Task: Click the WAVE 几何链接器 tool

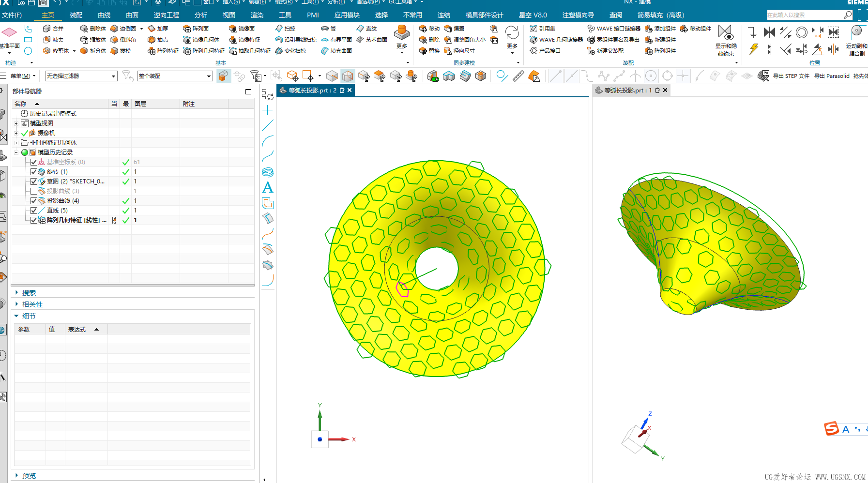Action: (556, 40)
